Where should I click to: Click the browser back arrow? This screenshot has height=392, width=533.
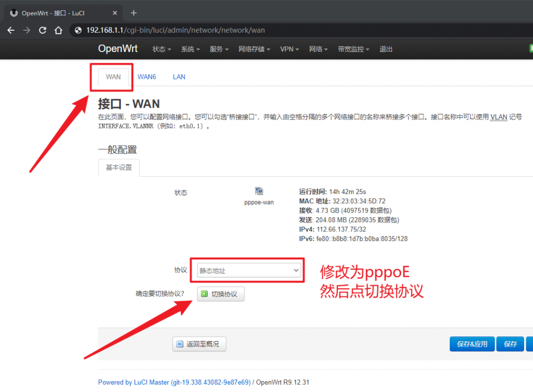click(11, 30)
